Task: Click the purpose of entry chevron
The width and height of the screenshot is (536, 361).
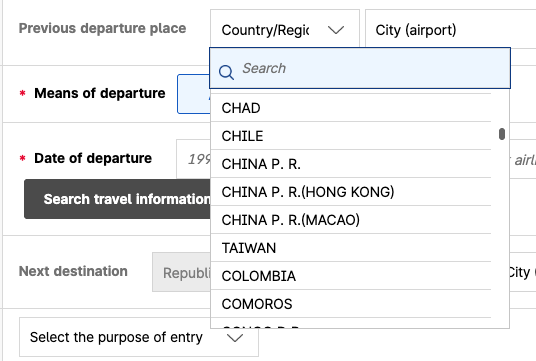Action: (235, 338)
